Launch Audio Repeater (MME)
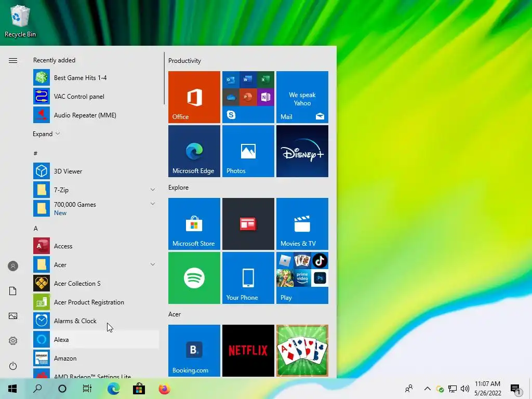Viewport: 532px width, 399px height. point(96,115)
